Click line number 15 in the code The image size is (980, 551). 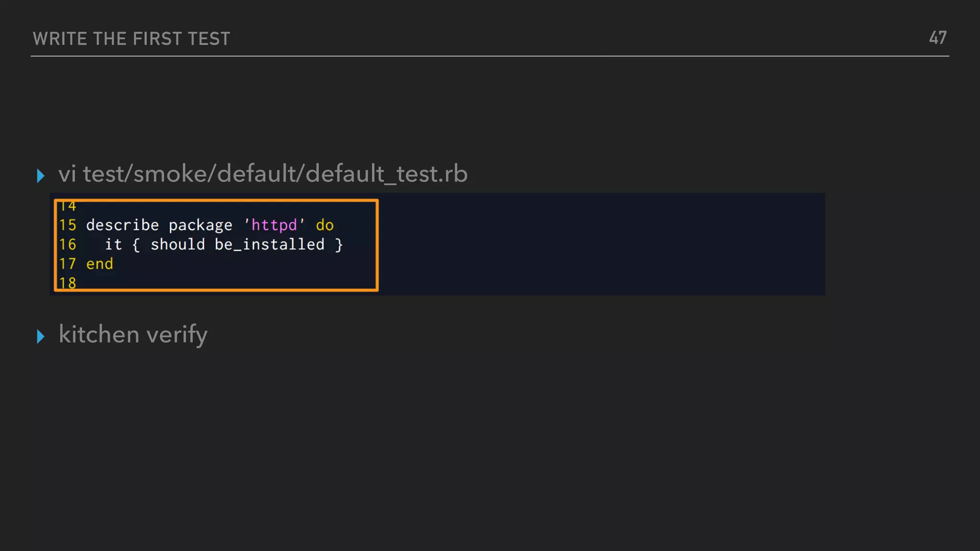point(67,225)
